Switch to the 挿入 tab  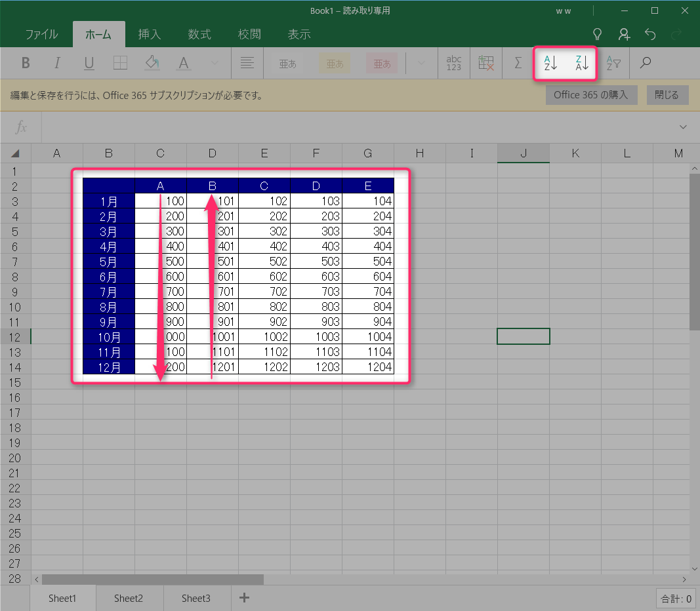pyautogui.click(x=149, y=34)
